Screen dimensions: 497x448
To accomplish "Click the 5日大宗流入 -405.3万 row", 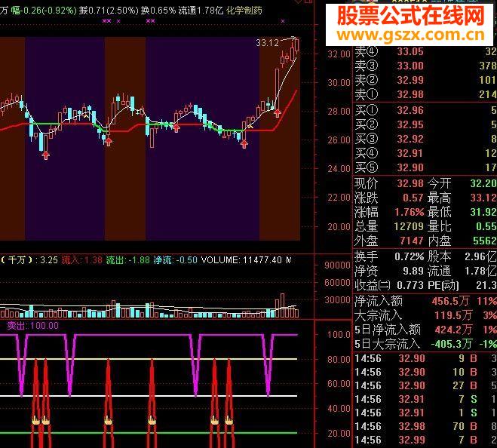I will click(425, 344).
